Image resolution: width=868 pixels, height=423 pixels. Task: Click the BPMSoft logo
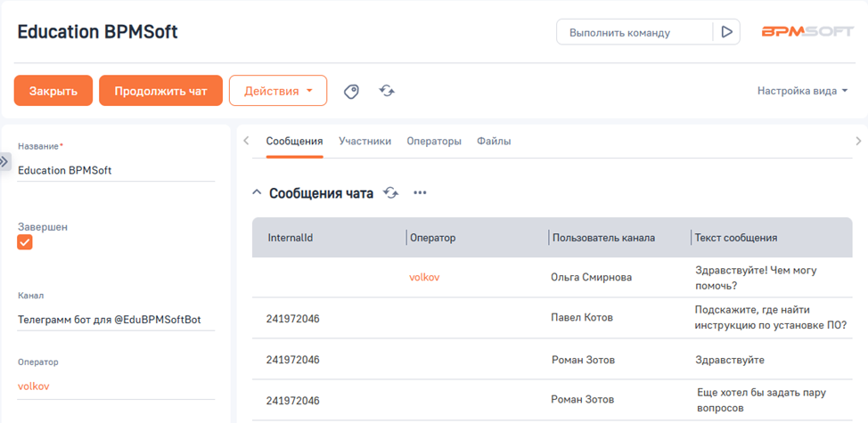coord(807,32)
